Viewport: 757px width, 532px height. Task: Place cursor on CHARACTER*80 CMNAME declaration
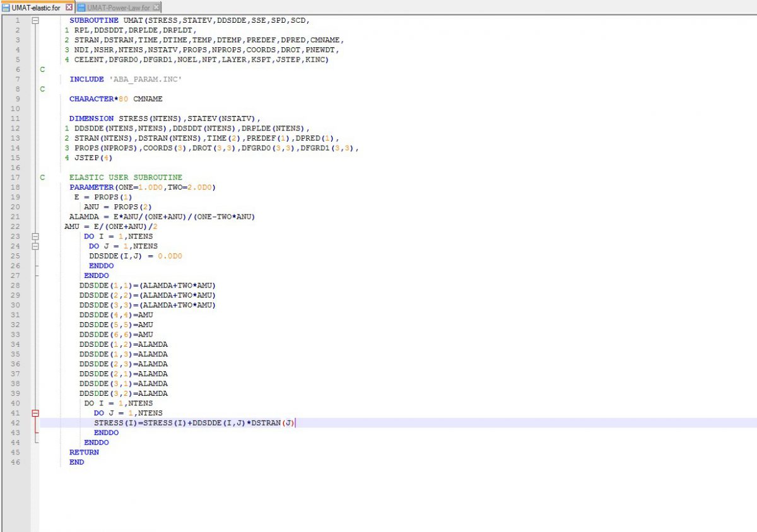tap(115, 99)
